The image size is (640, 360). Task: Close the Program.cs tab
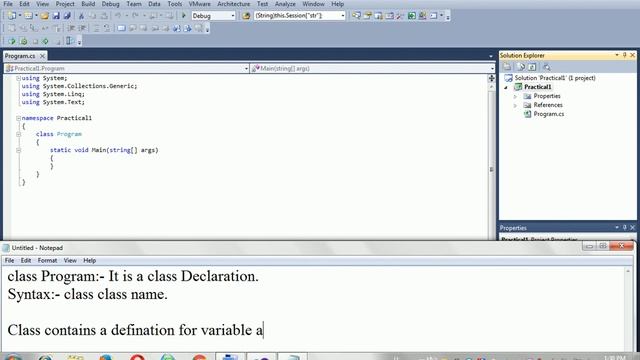coord(42,56)
